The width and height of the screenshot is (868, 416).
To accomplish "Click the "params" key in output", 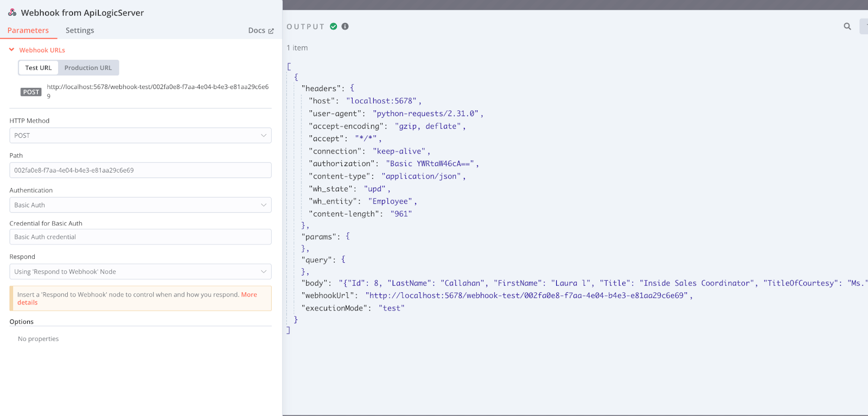I will pos(319,237).
